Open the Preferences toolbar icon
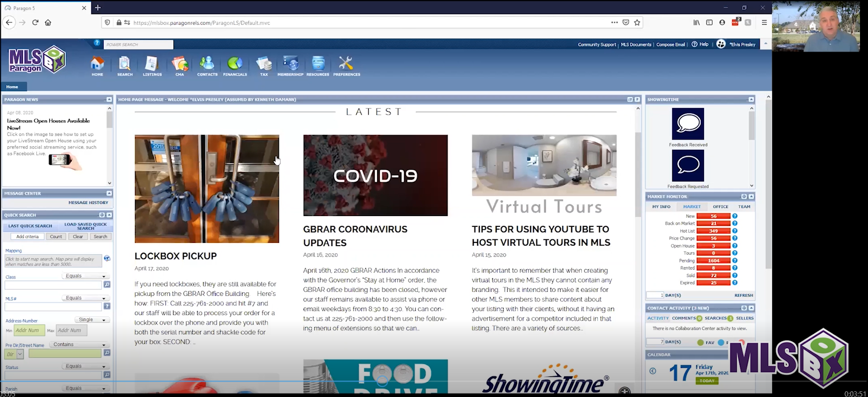Screen dimensions: 868x397 click(346, 66)
